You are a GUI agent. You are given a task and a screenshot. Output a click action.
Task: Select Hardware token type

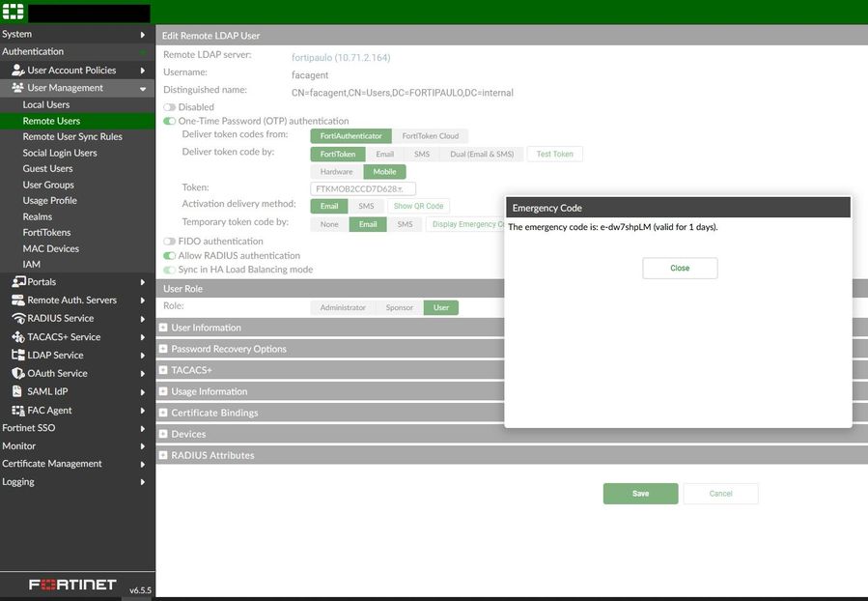tap(337, 172)
